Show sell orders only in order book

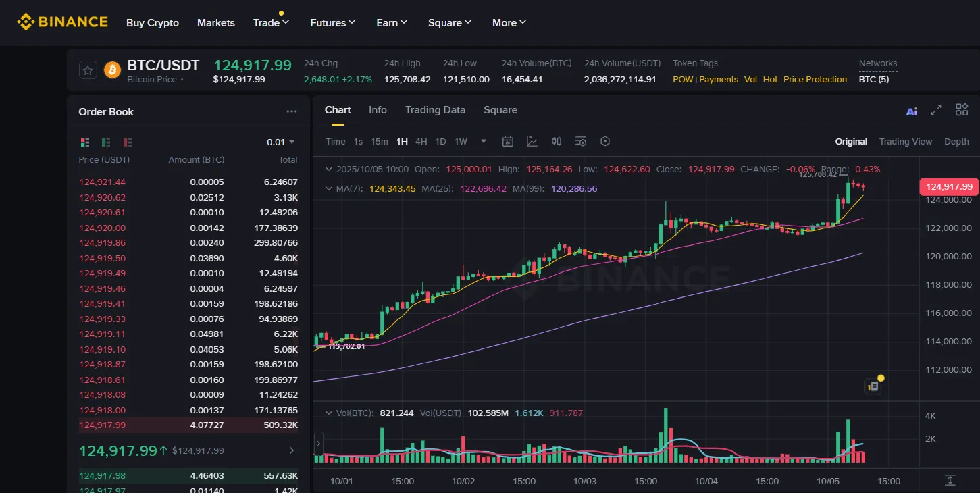[x=128, y=142]
